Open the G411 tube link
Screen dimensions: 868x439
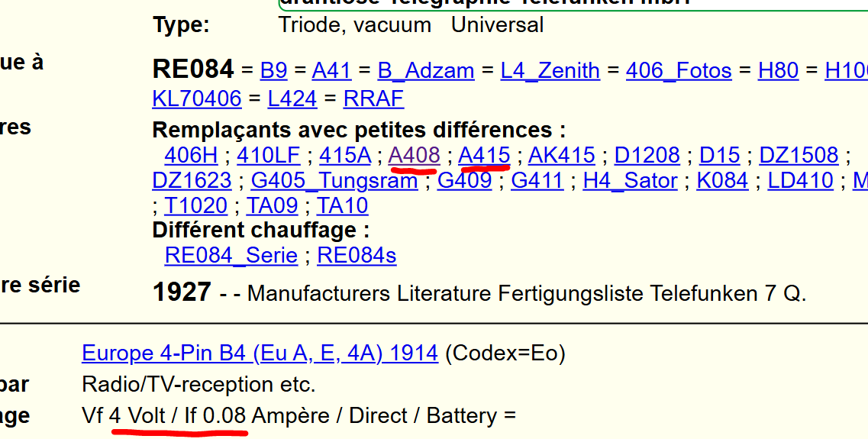pos(537,180)
